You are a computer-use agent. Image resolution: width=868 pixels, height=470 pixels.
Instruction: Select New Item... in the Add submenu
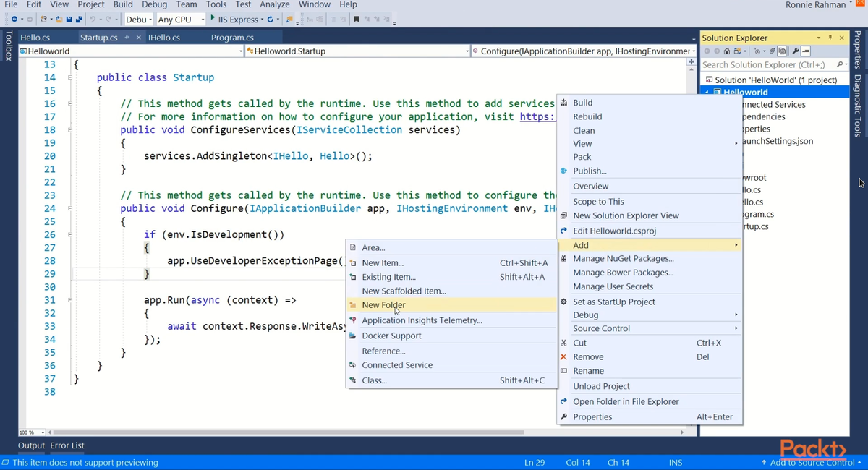451,262
